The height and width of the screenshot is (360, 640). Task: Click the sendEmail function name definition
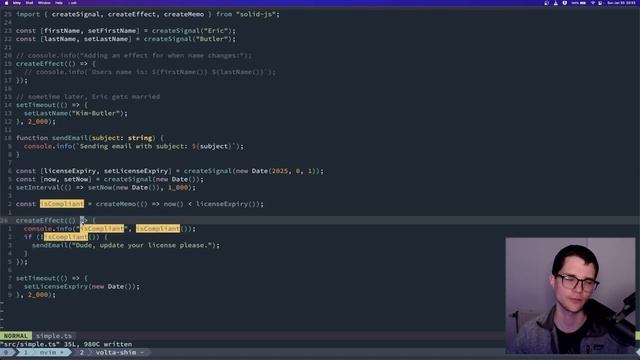click(x=70, y=138)
